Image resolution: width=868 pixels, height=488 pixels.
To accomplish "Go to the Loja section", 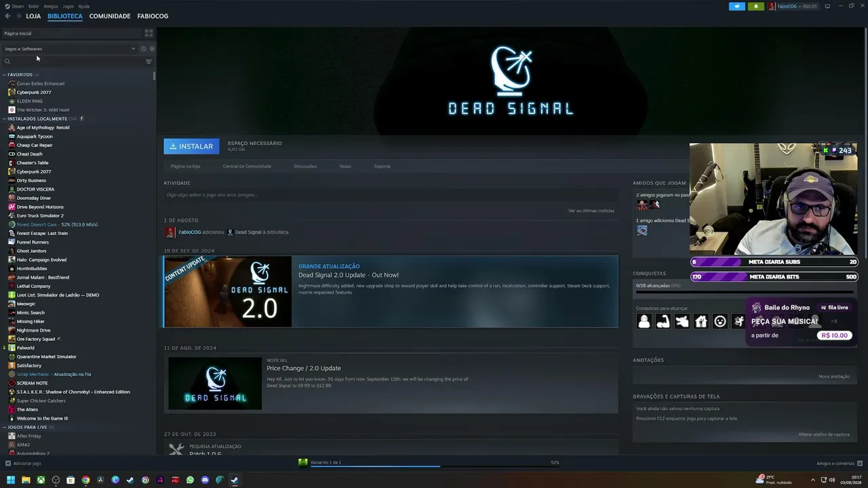I will click(x=33, y=16).
